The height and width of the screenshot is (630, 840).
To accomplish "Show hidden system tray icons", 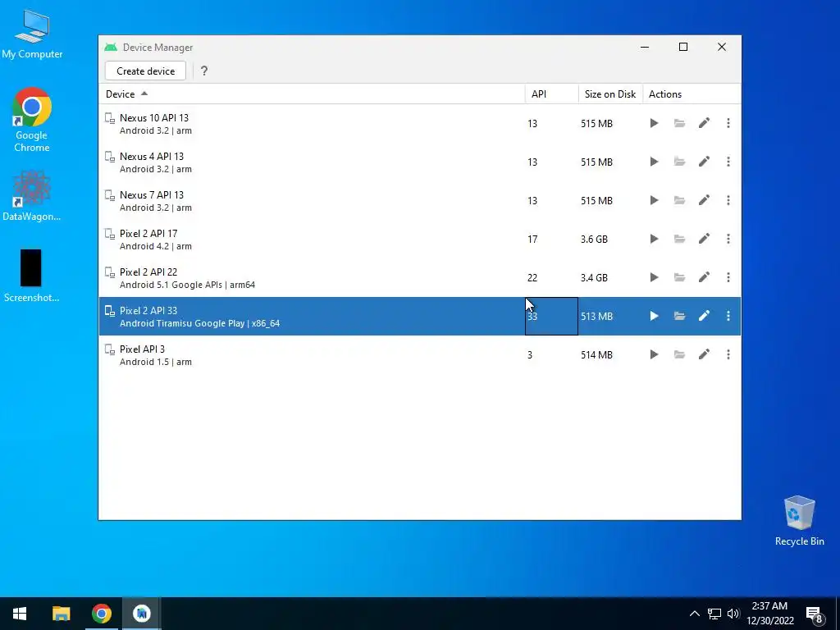I will click(x=694, y=614).
